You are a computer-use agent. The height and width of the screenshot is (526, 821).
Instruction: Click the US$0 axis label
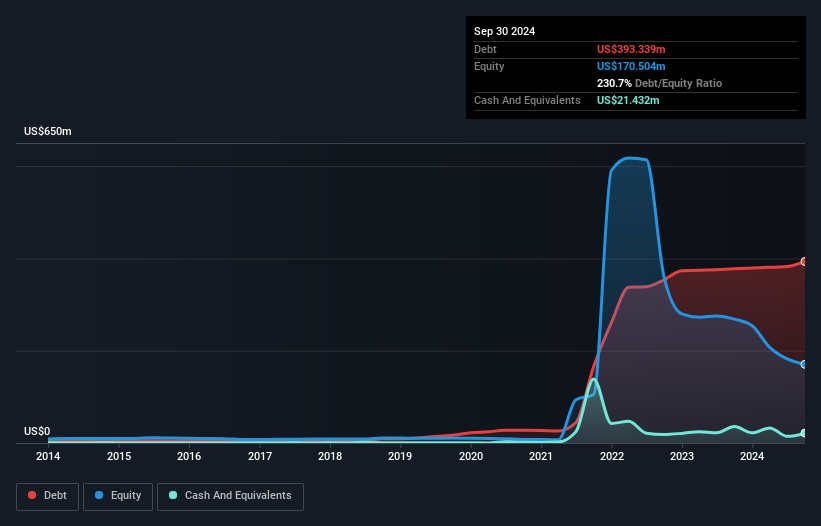[x=37, y=431]
